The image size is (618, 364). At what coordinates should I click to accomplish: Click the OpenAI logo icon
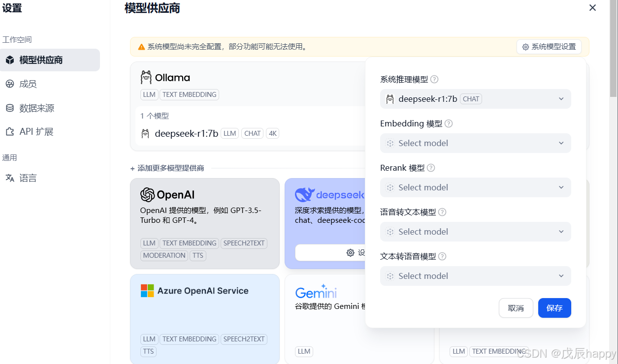[147, 195]
